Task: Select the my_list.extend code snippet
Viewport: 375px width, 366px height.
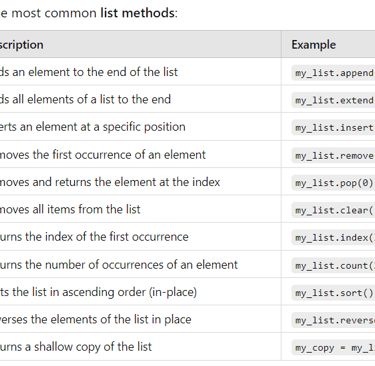Action: [x=333, y=100]
